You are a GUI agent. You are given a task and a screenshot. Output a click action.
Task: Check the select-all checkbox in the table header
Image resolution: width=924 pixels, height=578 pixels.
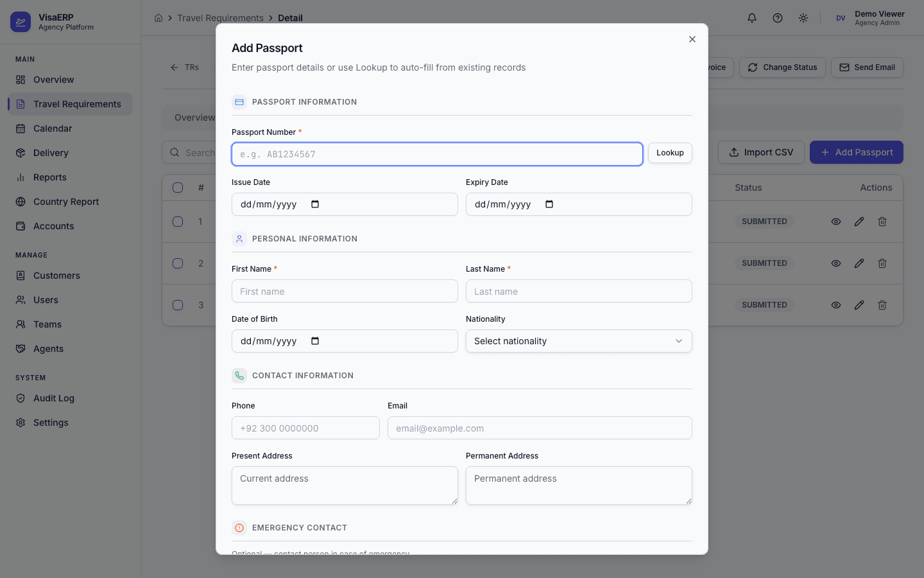pos(178,188)
